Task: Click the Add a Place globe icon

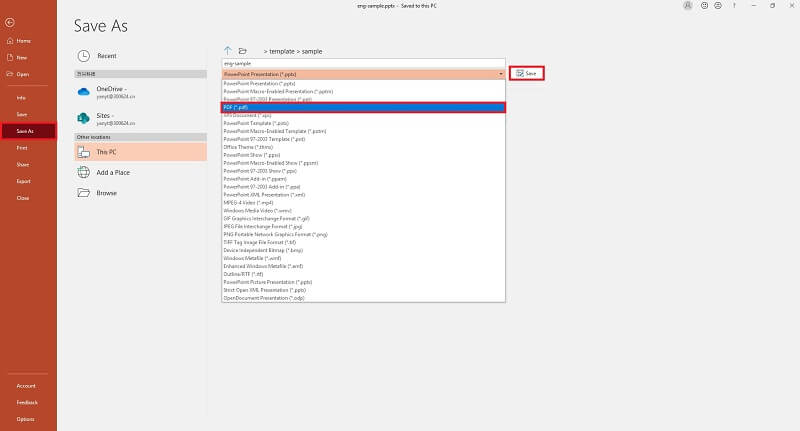Action: pyautogui.click(x=84, y=172)
